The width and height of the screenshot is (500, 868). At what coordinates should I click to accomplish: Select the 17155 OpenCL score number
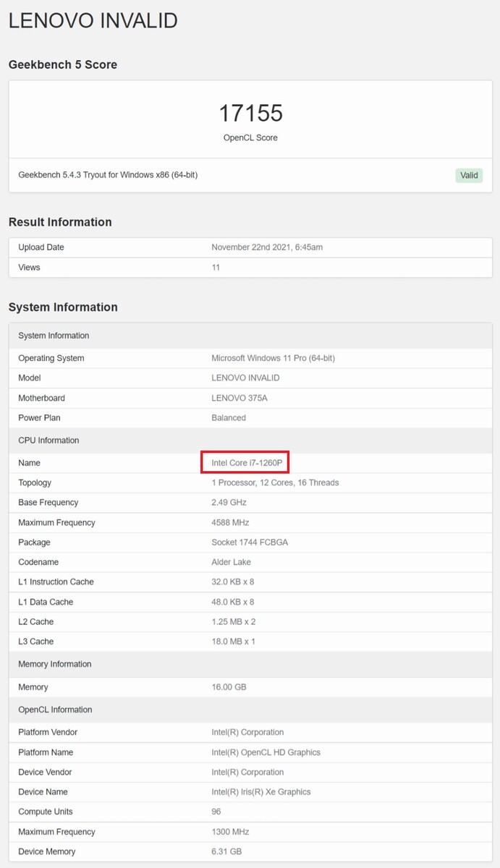250,113
